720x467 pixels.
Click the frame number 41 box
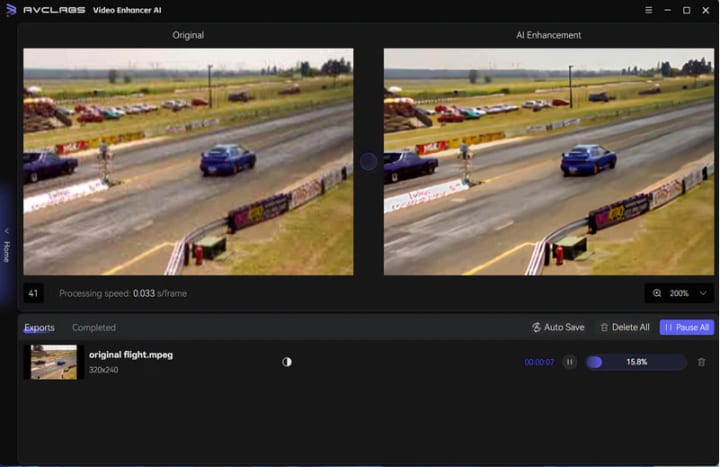[x=33, y=293]
